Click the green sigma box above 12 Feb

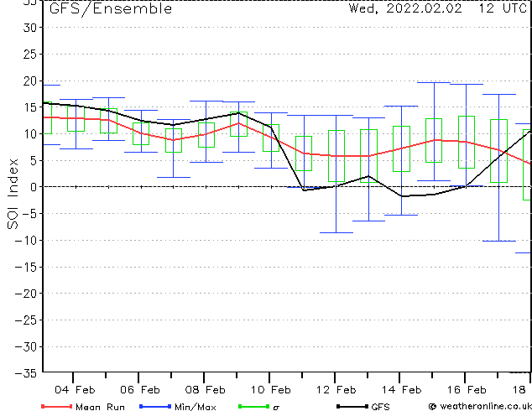(x=336, y=156)
